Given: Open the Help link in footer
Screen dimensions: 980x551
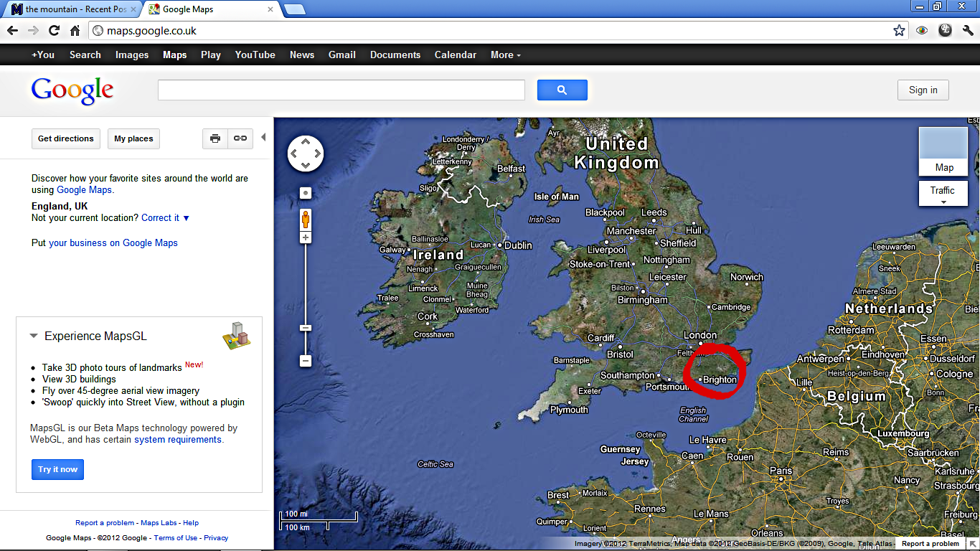Looking at the screenshot, I should (191, 523).
